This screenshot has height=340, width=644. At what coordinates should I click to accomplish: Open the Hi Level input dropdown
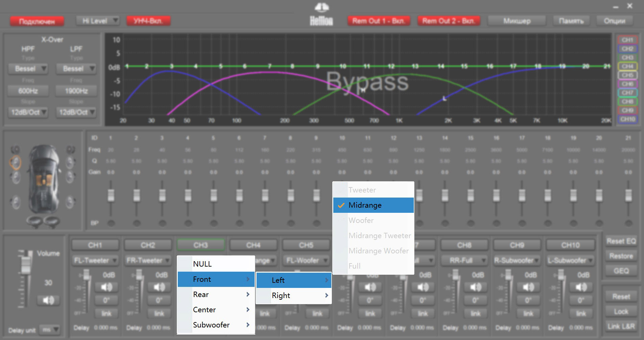point(98,21)
